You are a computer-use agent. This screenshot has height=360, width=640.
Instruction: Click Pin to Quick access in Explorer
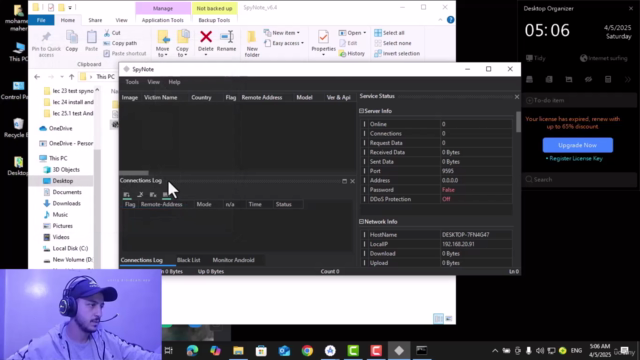tap(46, 44)
